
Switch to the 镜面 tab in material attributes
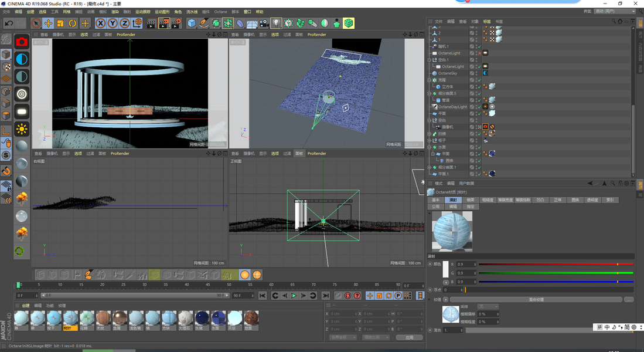[x=471, y=200]
